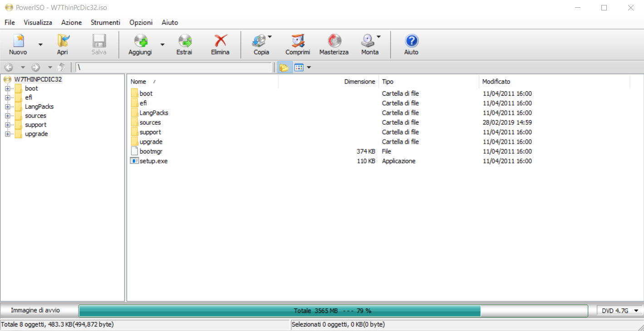Click the Apri toolbar icon
The width and height of the screenshot is (644, 331).
[x=63, y=41]
